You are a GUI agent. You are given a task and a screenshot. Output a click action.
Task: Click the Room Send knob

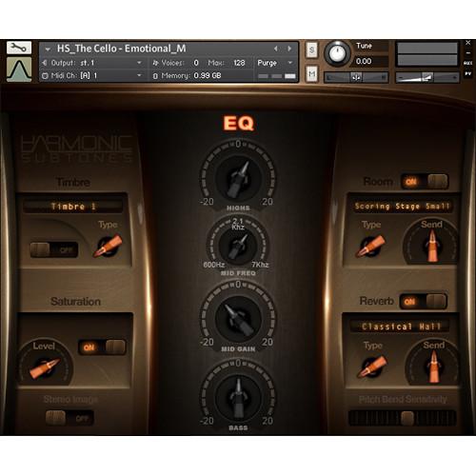tap(431, 246)
